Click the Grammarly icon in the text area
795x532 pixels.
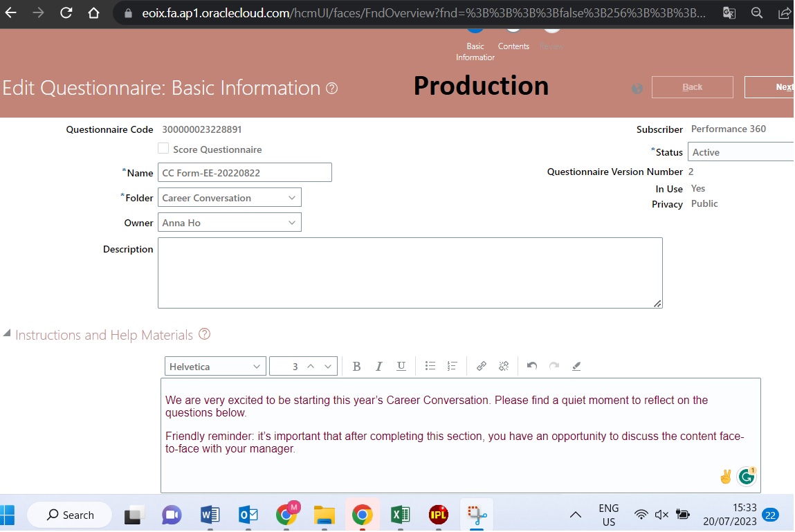(x=746, y=476)
